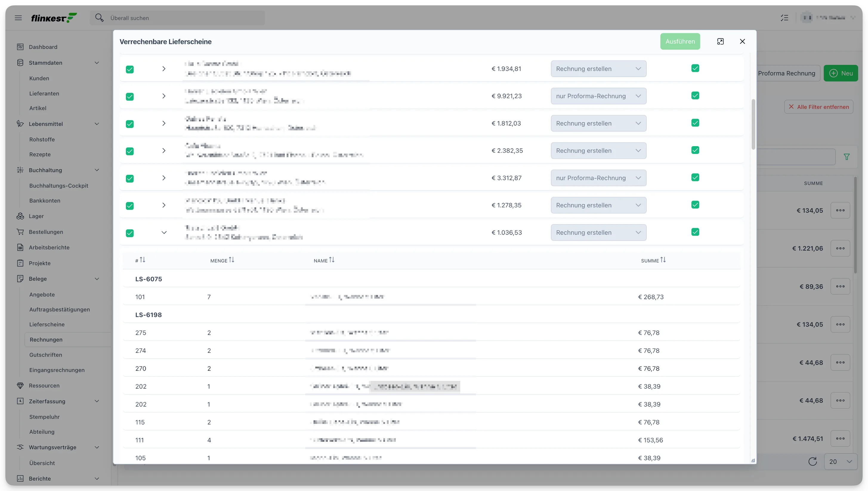Click the dialog resize handle corner

tap(753, 460)
